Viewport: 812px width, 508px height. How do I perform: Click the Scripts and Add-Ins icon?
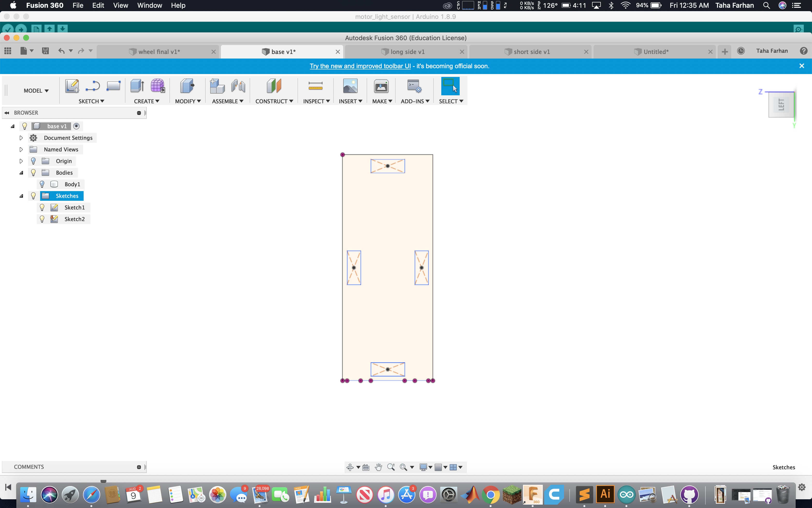point(414,86)
